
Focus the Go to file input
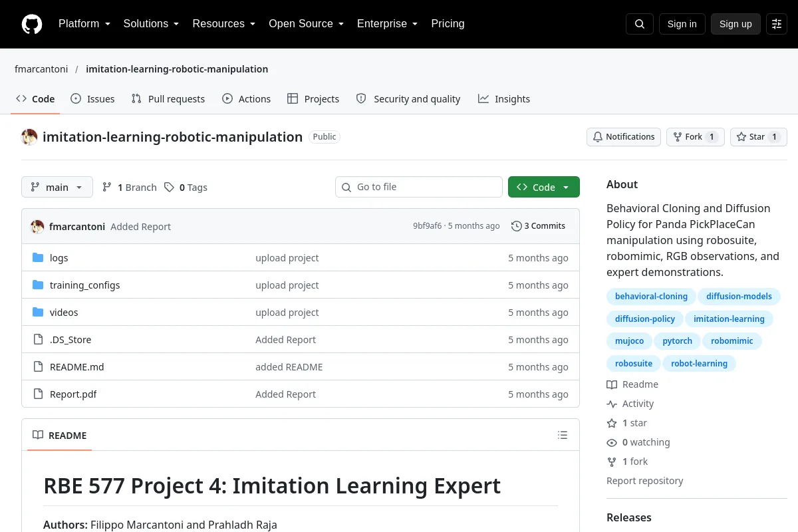click(419, 188)
